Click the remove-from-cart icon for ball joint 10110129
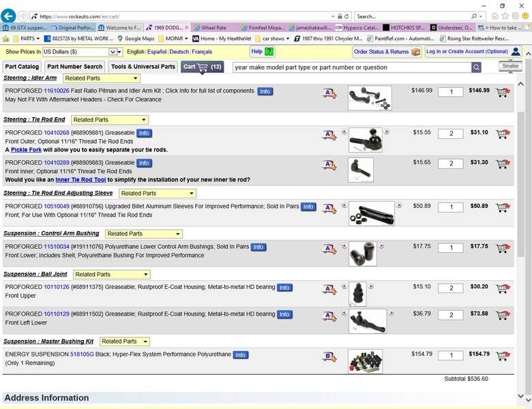 (503, 315)
